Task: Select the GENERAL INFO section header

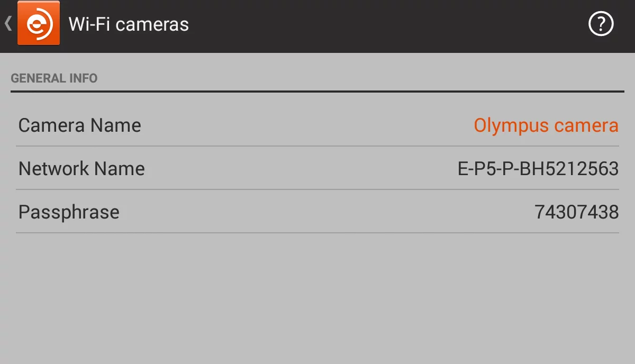Action: tap(54, 78)
